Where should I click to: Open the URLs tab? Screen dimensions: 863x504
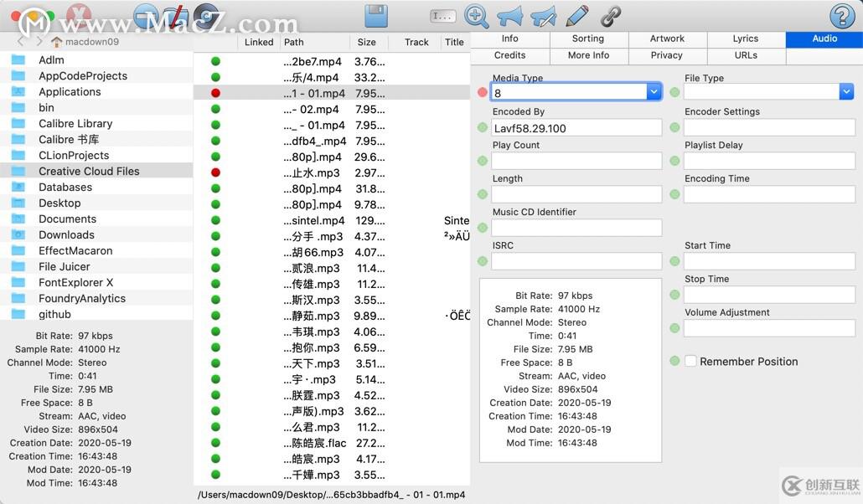pyautogui.click(x=746, y=55)
